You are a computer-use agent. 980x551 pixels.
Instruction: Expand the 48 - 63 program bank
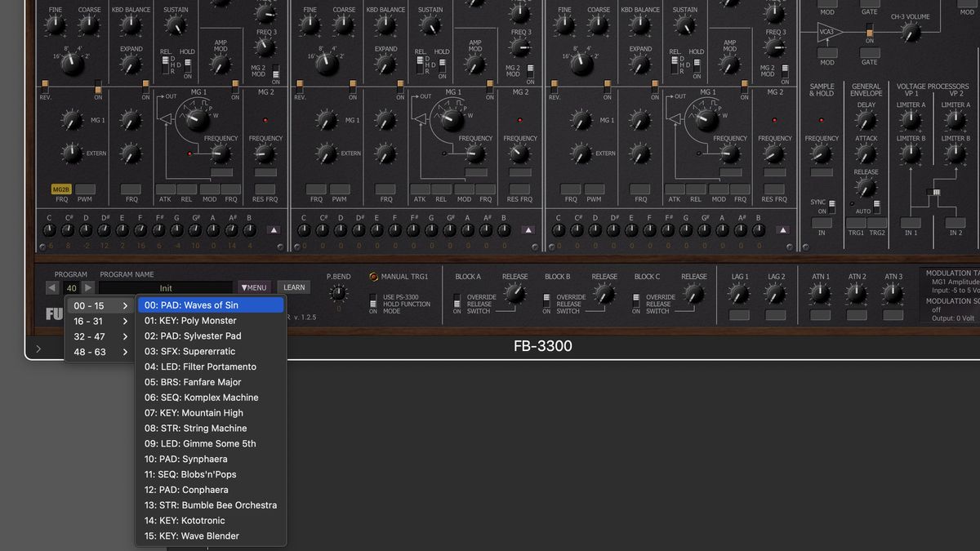point(100,352)
